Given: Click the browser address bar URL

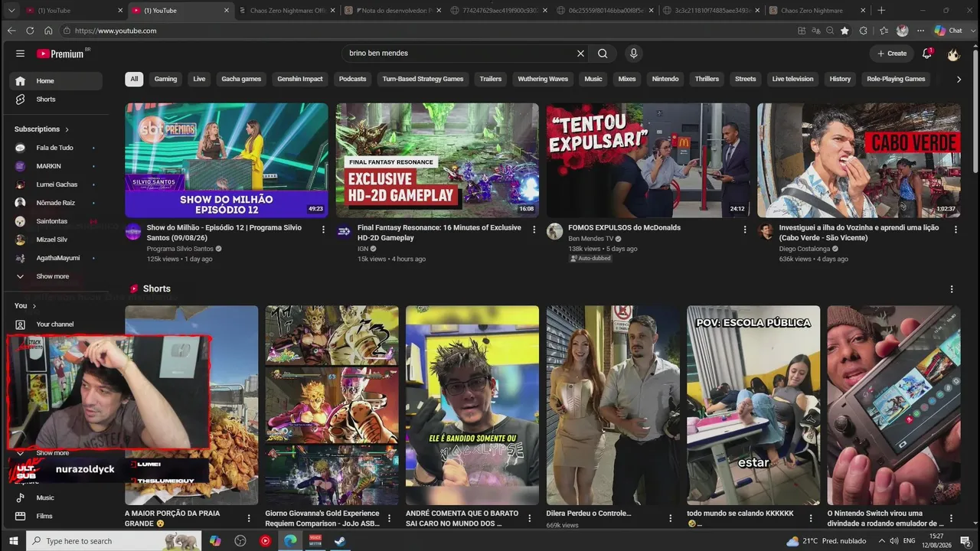Looking at the screenshot, I should pyautogui.click(x=116, y=31).
